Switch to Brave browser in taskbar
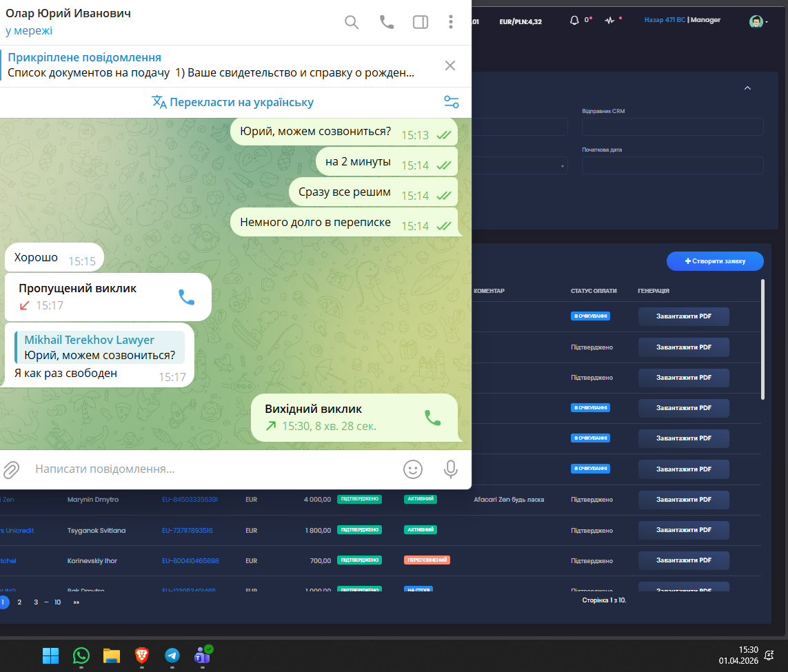This screenshot has width=788, height=672. pyautogui.click(x=142, y=655)
